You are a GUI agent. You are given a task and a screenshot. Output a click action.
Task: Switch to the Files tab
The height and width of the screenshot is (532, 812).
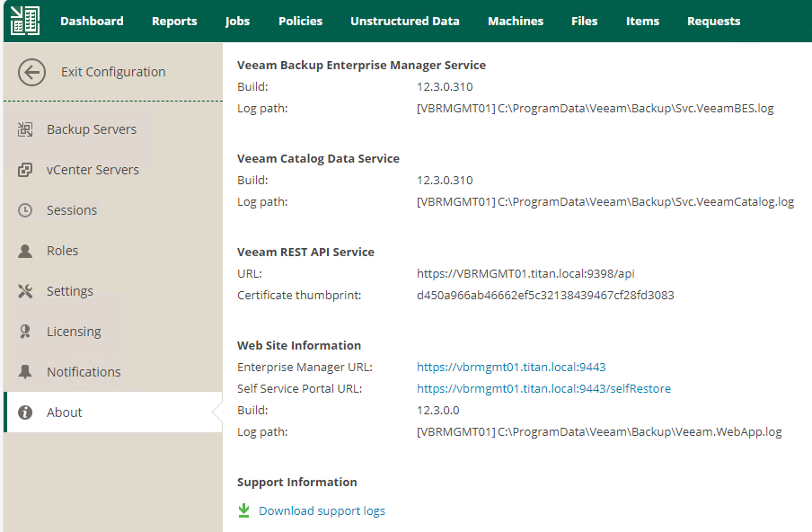584,22
